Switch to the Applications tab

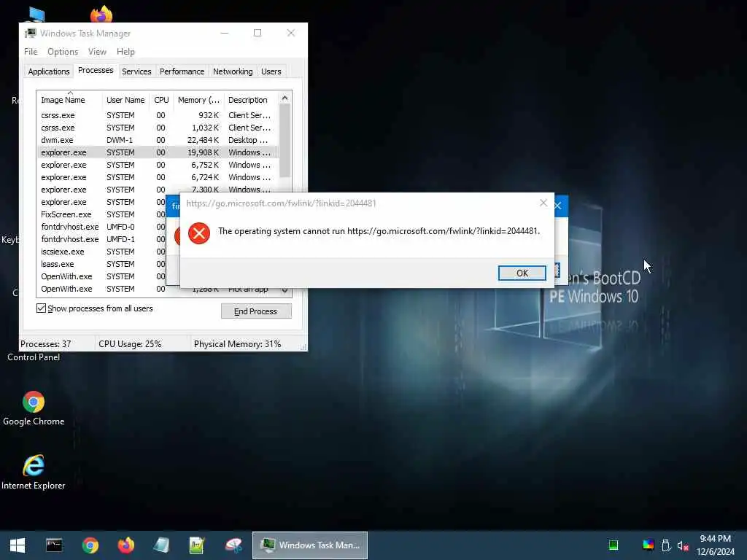point(49,71)
